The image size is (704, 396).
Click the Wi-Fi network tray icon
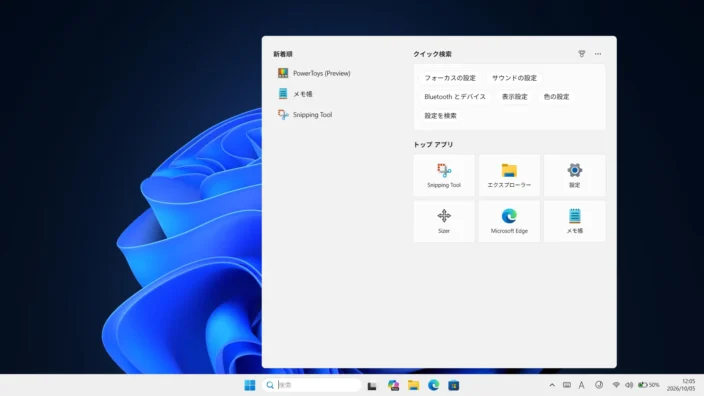[616, 385]
